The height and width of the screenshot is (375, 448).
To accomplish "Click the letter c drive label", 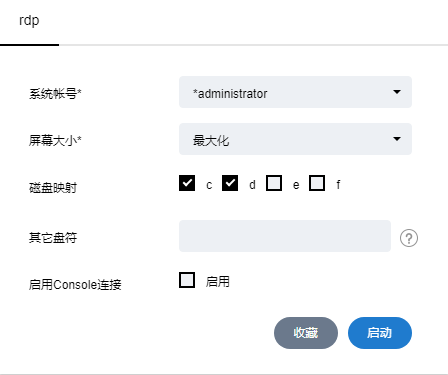I will pyautogui.click(x=209, y=185).
